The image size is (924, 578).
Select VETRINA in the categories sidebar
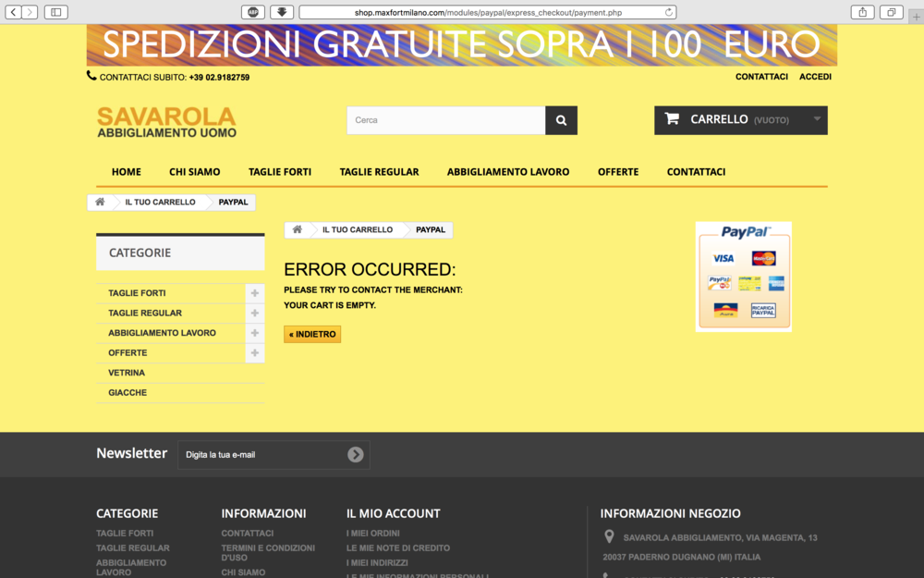pos(126,372)
